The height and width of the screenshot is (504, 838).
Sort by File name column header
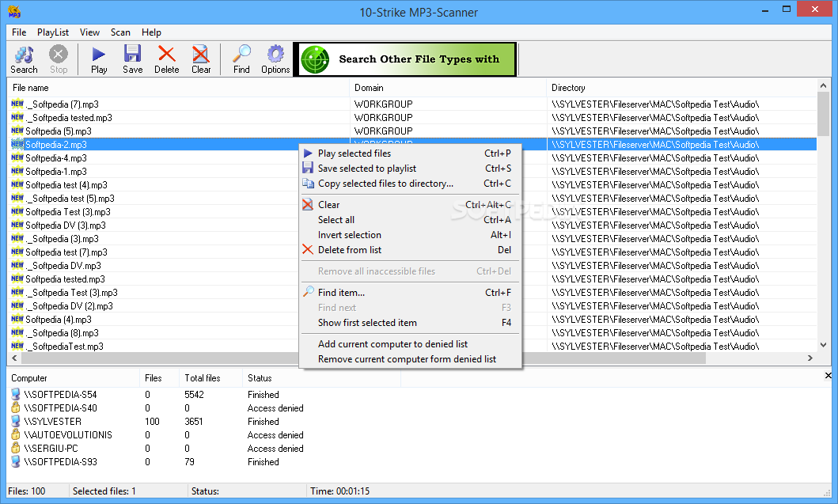coord(179,88)
